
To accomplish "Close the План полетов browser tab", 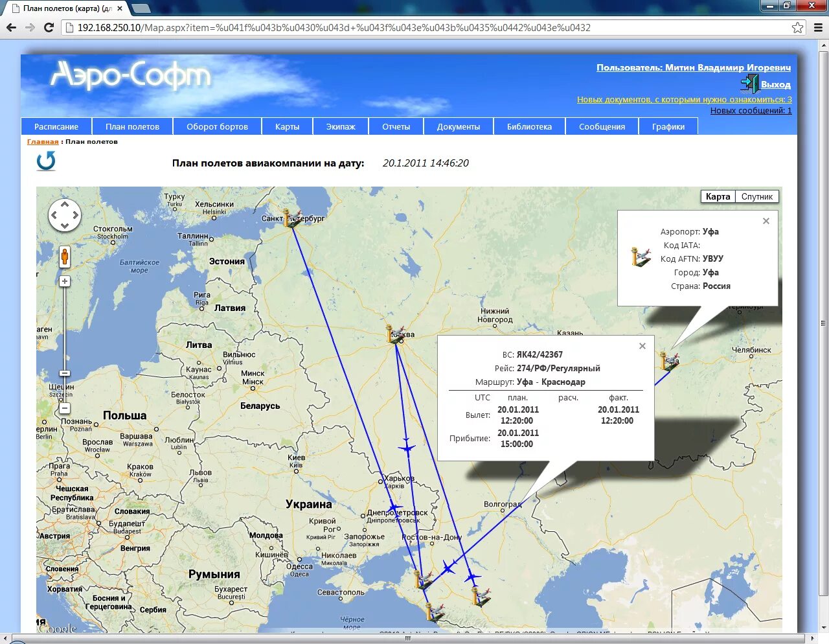I will tap(120, 8).
